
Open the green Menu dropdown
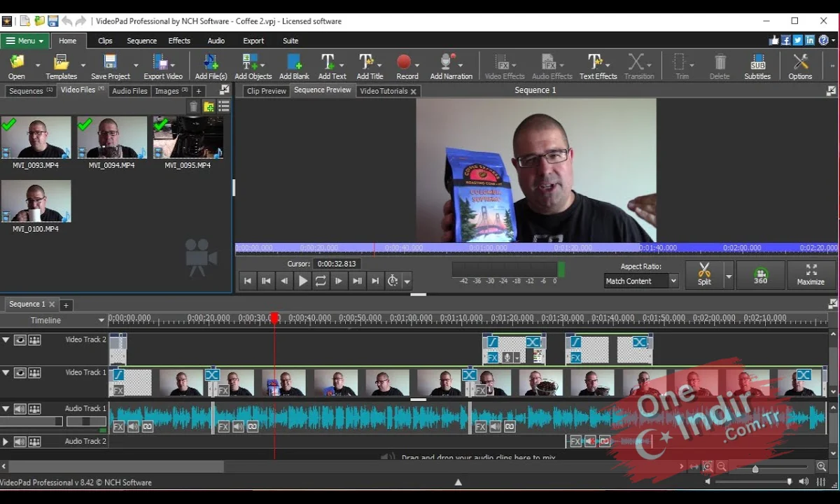tap(24, 41)
